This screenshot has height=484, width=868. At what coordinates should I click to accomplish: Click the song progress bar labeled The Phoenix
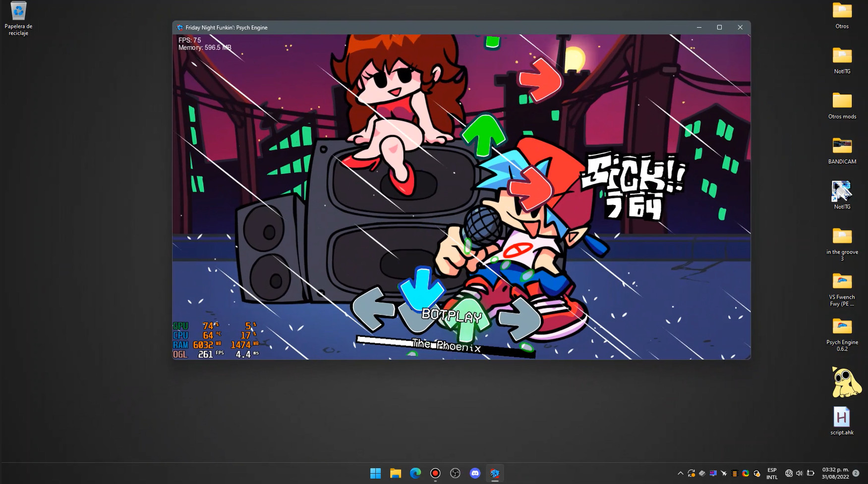tap(445, 345)
